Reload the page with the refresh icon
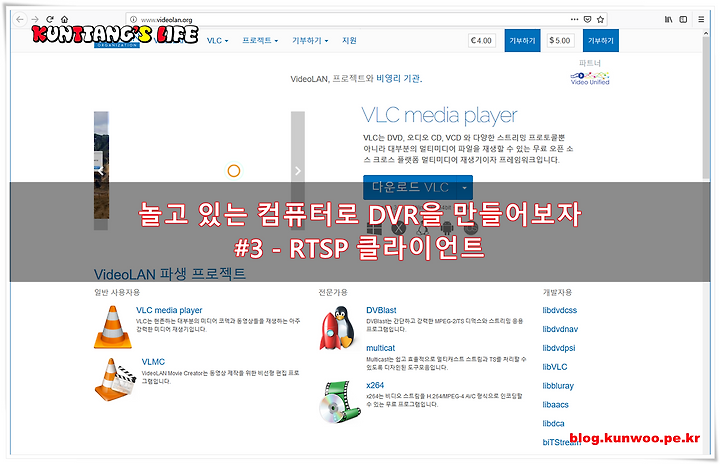 (50, 19)
